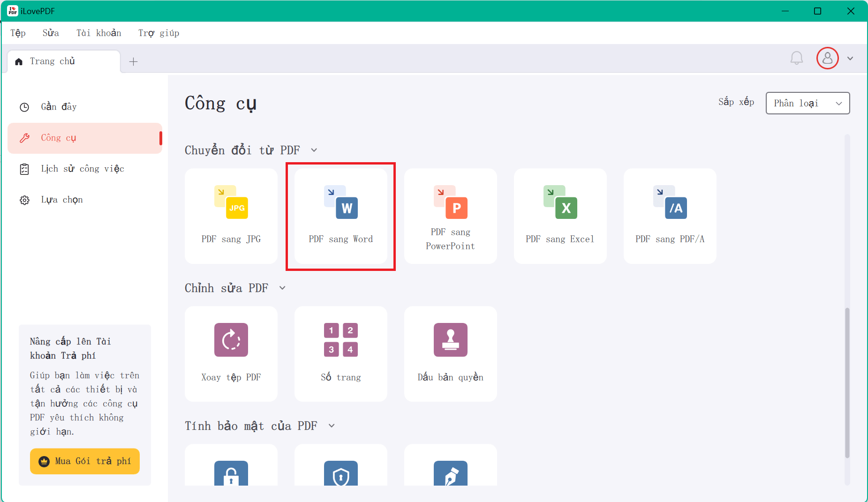This screenshot has width=868, height=502.
Task: Open the sign PDF pen icon
Action: pos(451,473)
